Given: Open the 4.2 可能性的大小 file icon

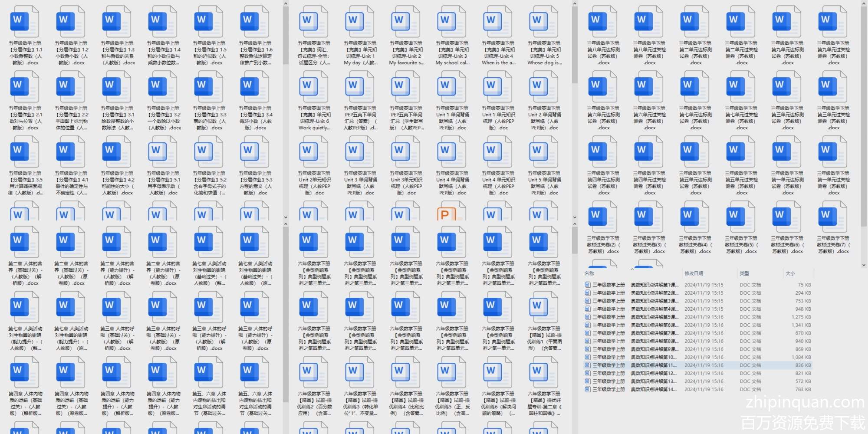Looking at the screenshot, I should click(117, 151).
